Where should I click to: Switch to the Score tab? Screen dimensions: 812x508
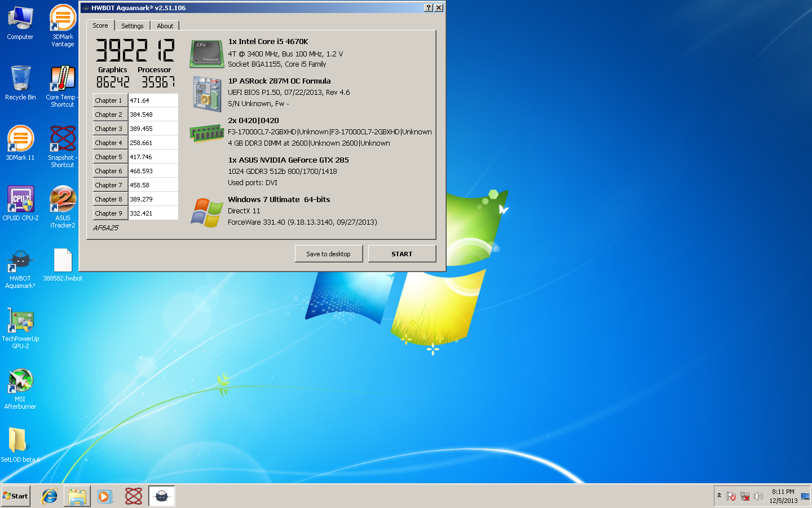(100, 25)
